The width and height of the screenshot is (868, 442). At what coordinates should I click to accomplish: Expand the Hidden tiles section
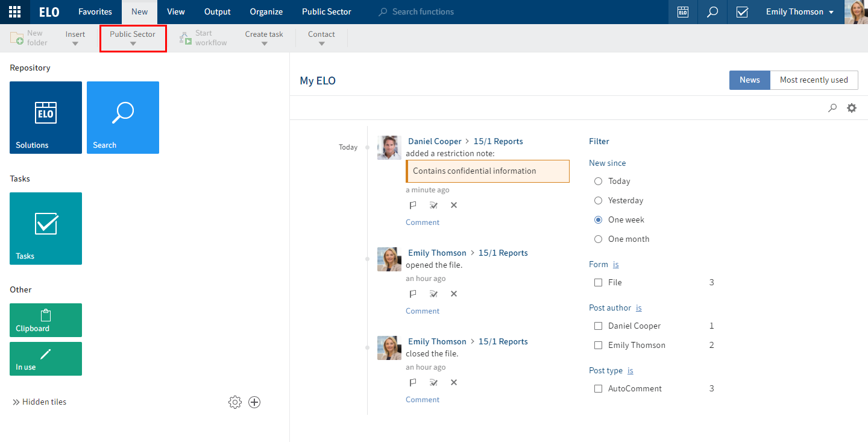(x=40, y=402)
